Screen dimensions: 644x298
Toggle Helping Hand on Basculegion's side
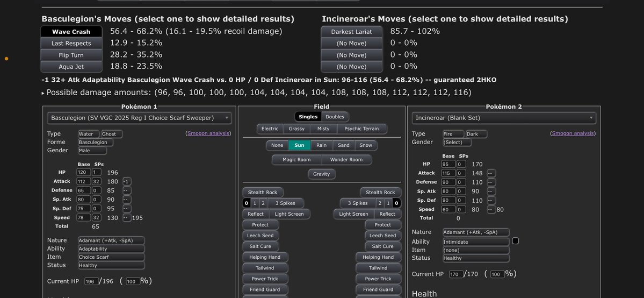[x=265, y=257]
